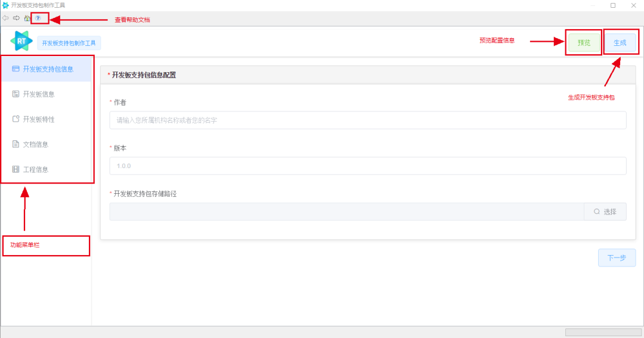Screen dimensions: 644x338
Task: Click the 生成 generate button
Action: 620,43
